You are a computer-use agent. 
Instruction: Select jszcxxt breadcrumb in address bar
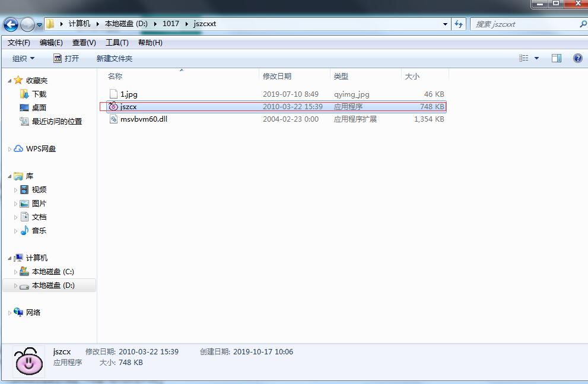[204, 24]
